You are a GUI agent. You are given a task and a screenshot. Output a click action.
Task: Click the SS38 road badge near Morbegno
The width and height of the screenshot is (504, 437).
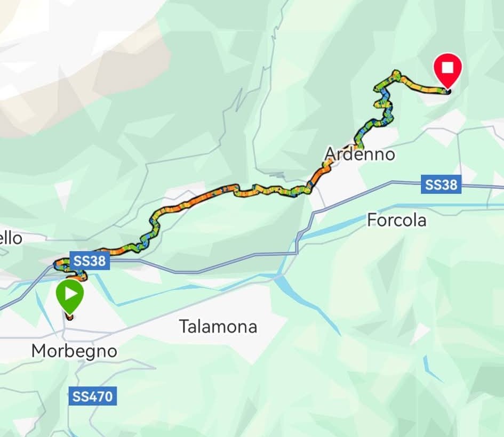point(90,261)
